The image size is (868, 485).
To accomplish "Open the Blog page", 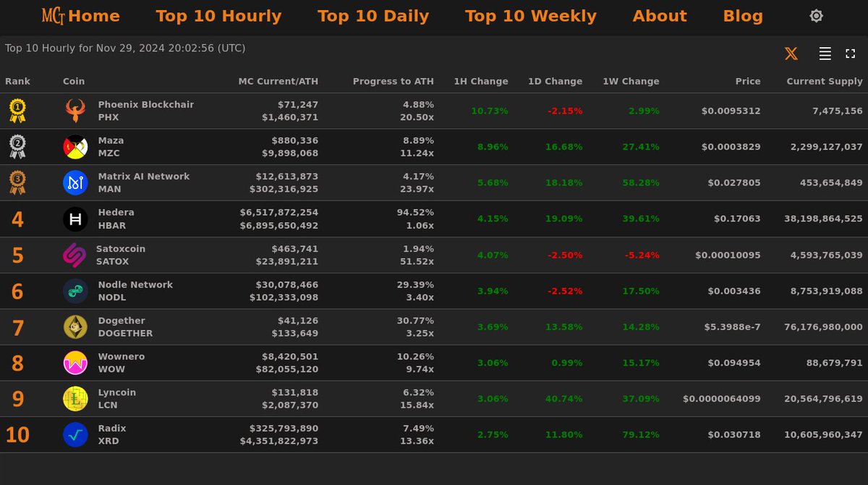I will coord(743,16).
